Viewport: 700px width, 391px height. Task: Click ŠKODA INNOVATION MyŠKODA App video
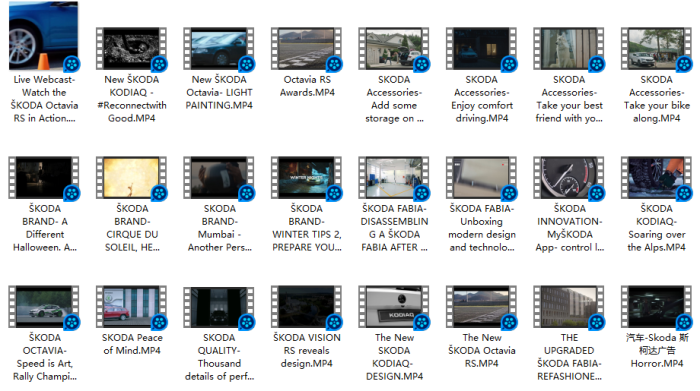pyautogui.click(x=569, y=178)
